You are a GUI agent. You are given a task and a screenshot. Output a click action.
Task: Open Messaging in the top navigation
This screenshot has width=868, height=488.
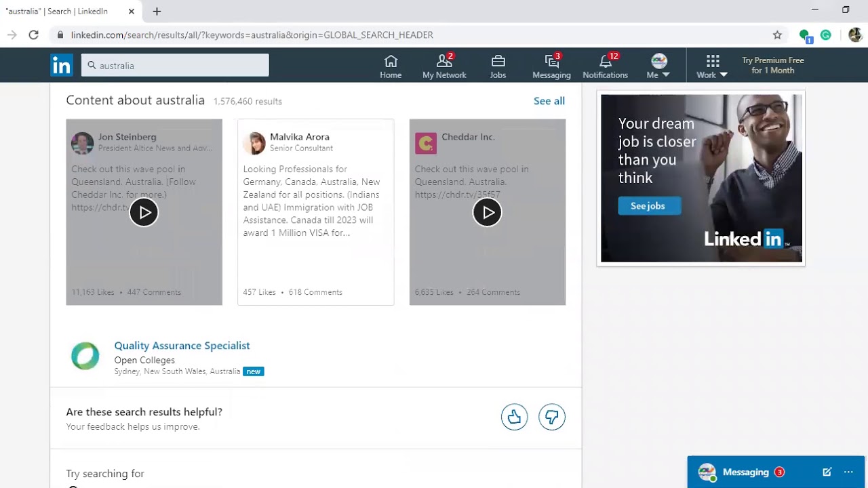(551, 66)
